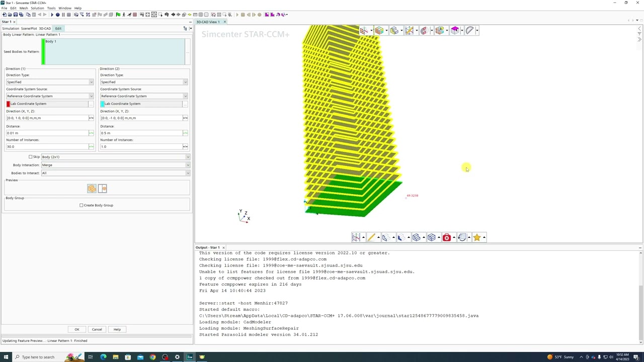Click the sketch plane icon in bottom toolbar

pos(356,237)
